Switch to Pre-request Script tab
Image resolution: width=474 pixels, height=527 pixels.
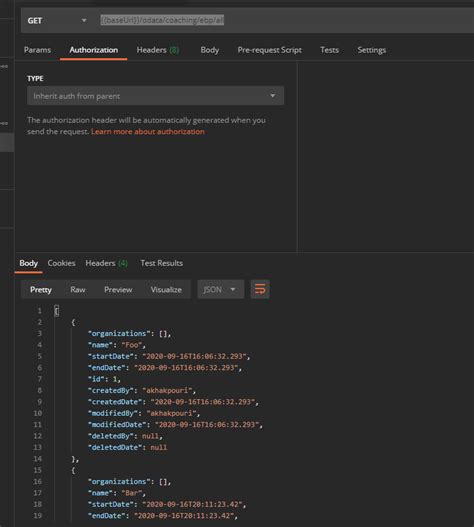coord(270,50)
